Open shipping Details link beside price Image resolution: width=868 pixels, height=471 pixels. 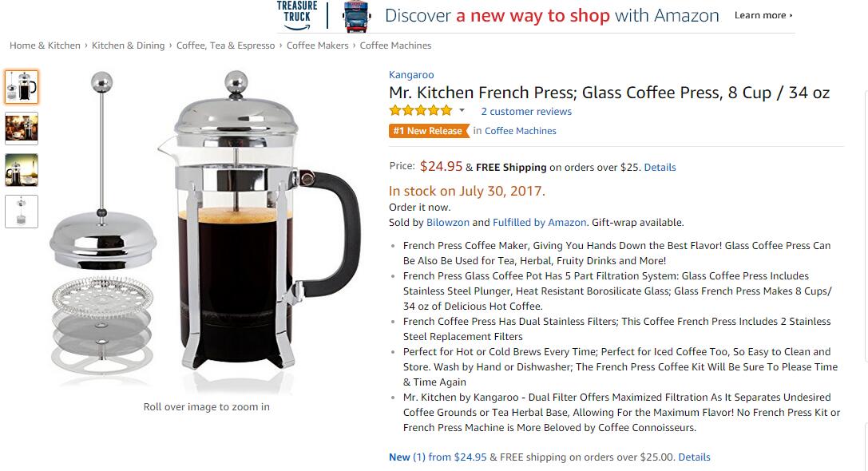pos(660,167)
